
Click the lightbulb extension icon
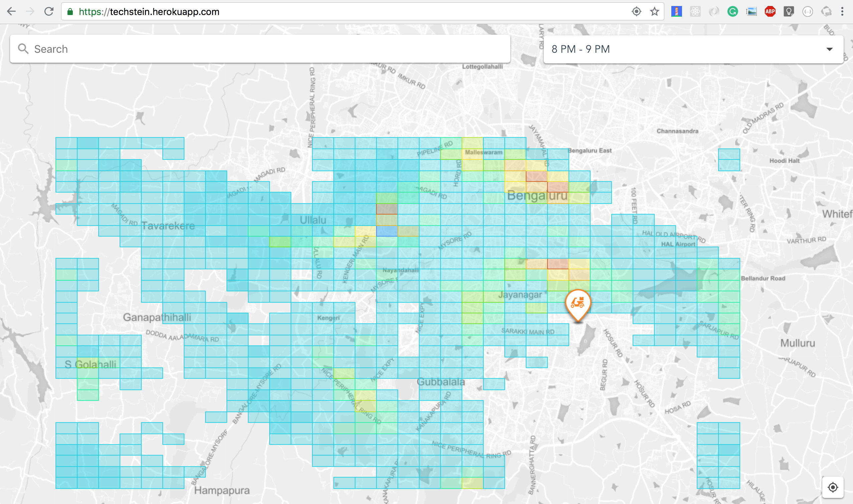[x=789, y=12]
